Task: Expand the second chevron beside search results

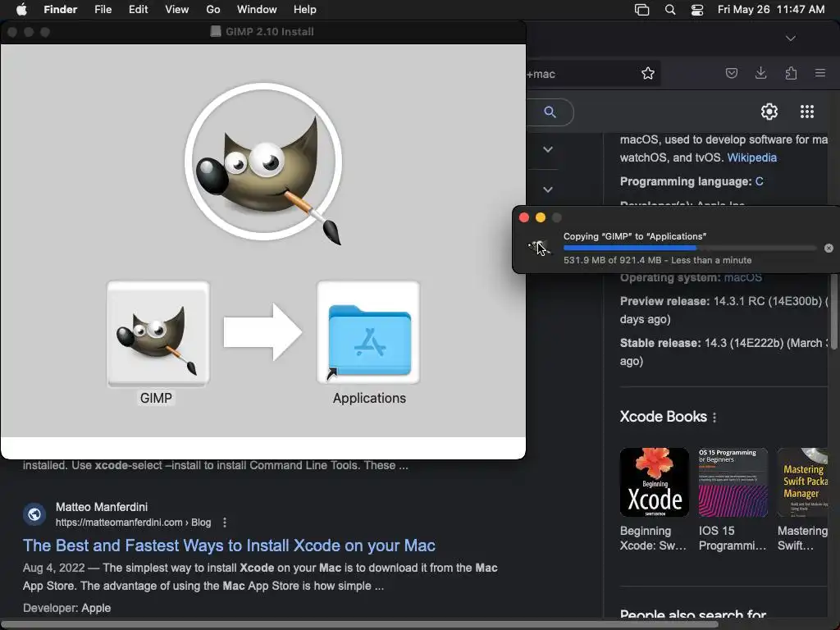Action: click(547, 189)
